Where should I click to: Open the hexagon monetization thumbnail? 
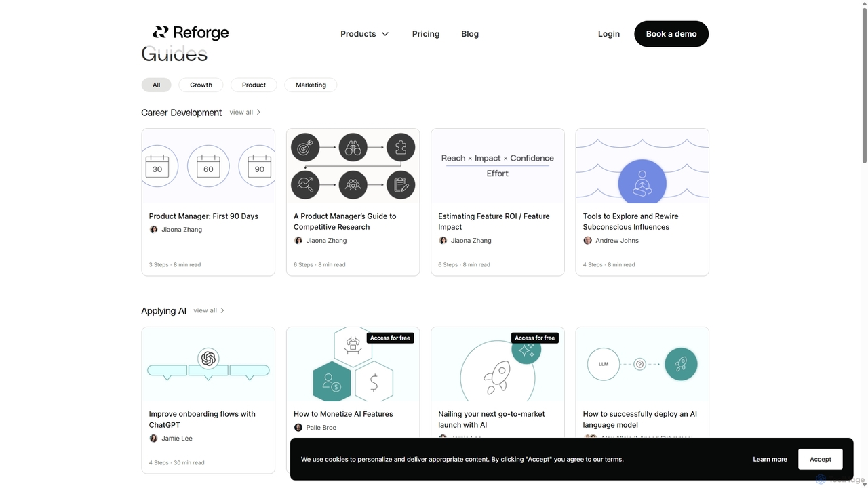pos(353,364)
